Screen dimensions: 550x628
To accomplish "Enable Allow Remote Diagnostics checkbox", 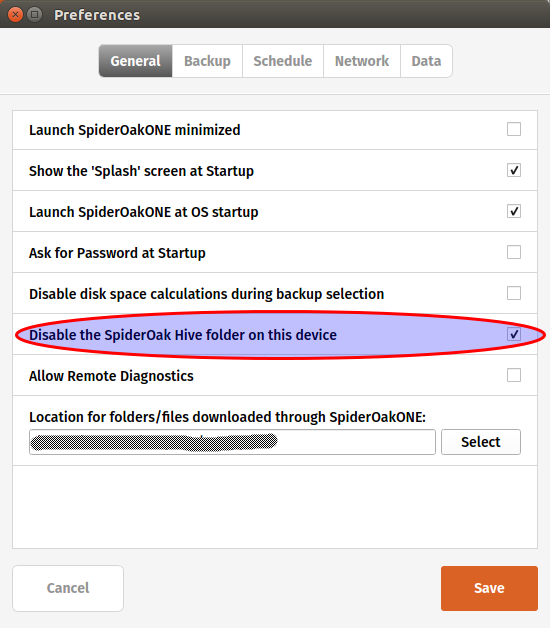I will 514,375.
